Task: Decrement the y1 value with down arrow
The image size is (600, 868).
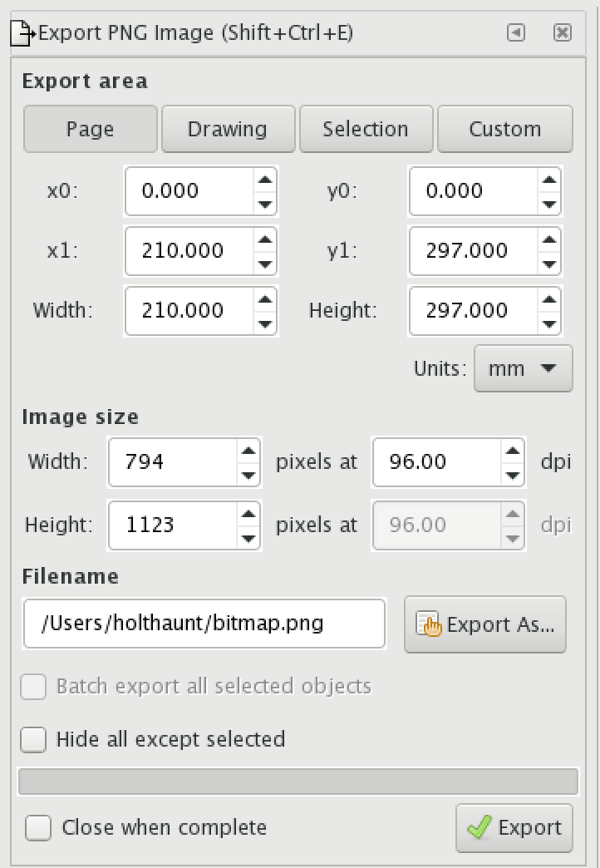Action: [x=550, y=263]
